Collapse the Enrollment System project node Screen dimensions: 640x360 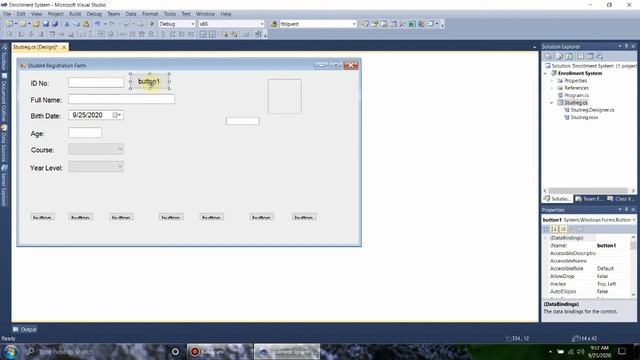546,73
